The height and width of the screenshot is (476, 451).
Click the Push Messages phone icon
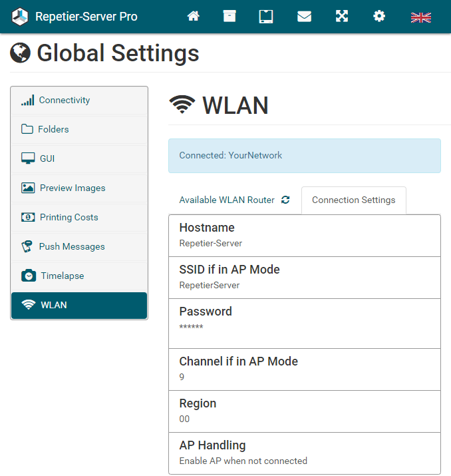click(27, 246)
